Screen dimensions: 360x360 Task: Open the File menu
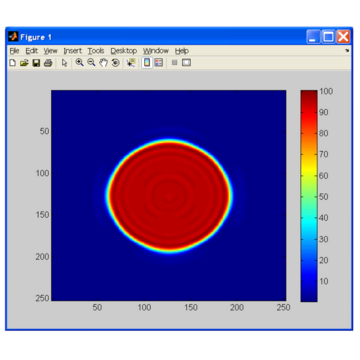(x=14, y=51)
